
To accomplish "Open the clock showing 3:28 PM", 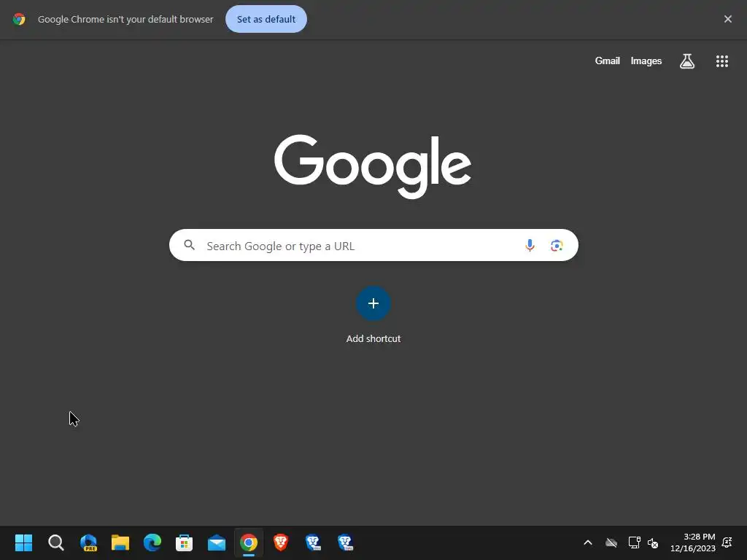I will click(x=693, y=542).
